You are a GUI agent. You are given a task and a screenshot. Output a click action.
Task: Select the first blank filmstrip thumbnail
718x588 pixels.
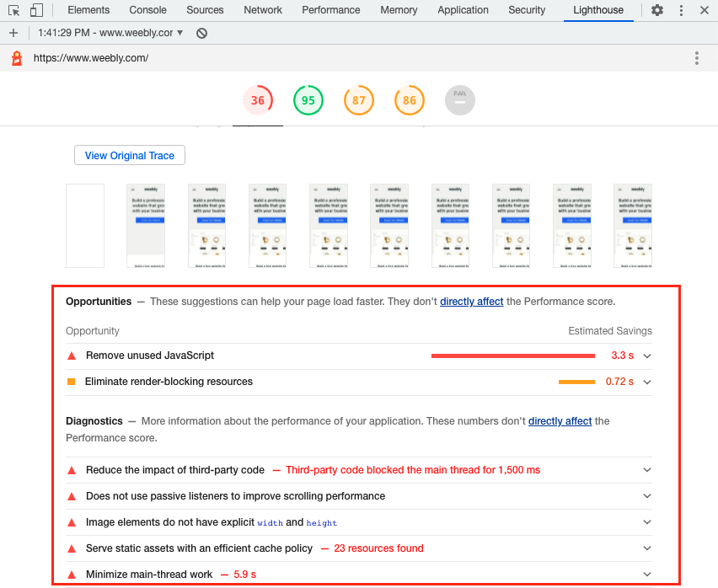pyautogui.click(x=85, y=226)
